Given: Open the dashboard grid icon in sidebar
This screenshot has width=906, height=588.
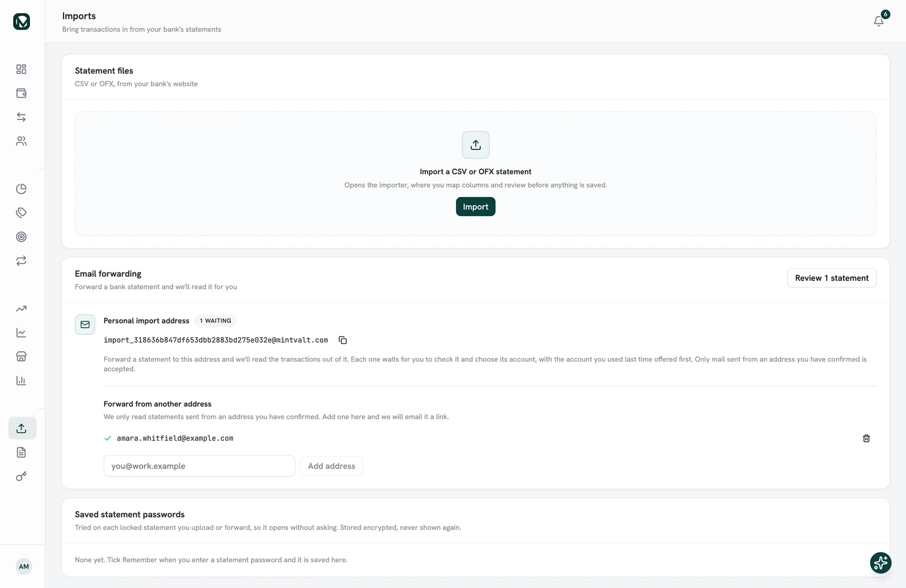Looking at the screenshot, I should (x=22, y=69).
